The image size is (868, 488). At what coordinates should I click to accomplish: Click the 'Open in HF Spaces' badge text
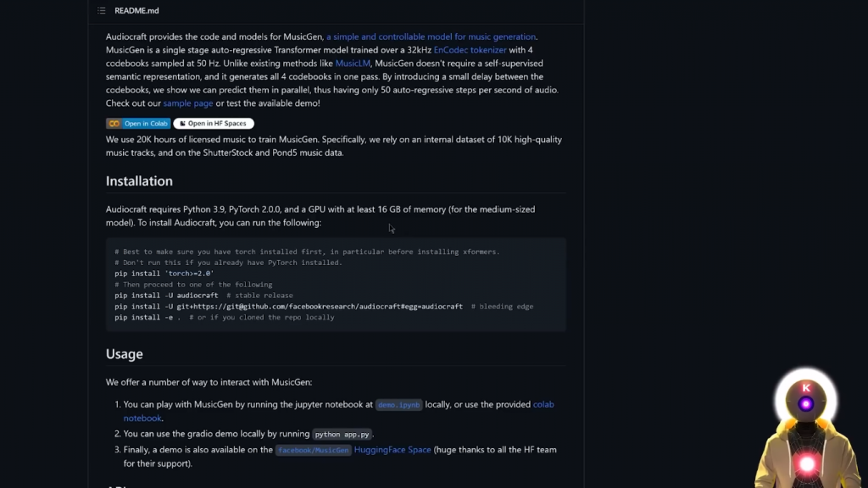(x=217, y=124)
